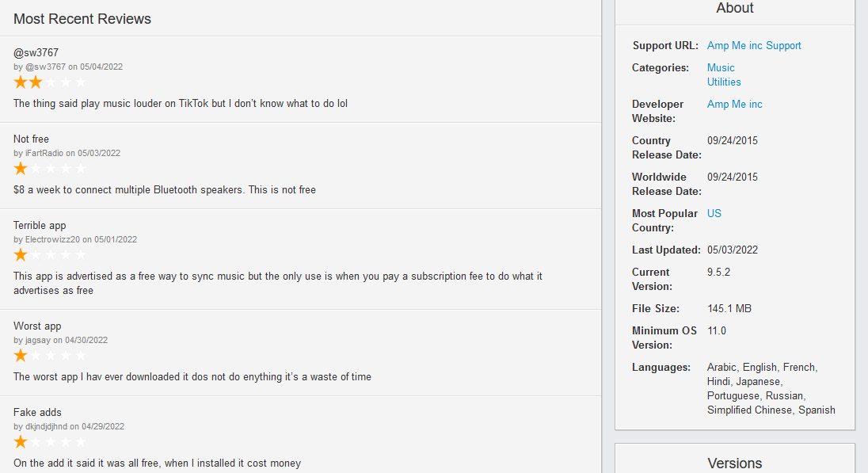This screenshot has width=868, height=473.
Task: Open the Utilities category link
Action: pos(724,82)
